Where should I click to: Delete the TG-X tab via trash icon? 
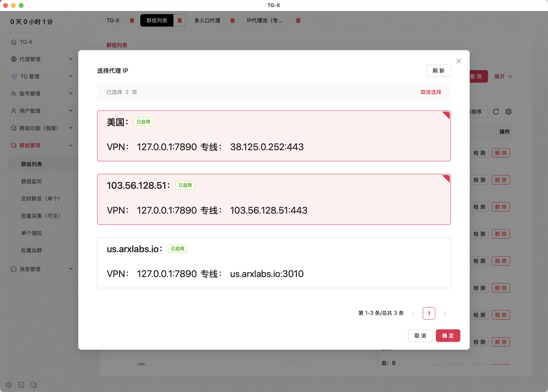pyautogui.click(x=132, y=21)
